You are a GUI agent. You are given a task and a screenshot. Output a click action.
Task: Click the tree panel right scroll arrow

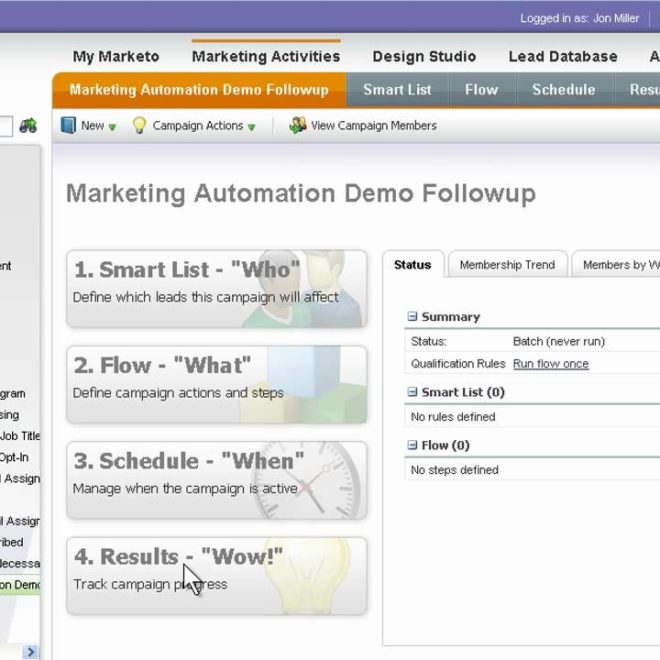click(30, 652)
